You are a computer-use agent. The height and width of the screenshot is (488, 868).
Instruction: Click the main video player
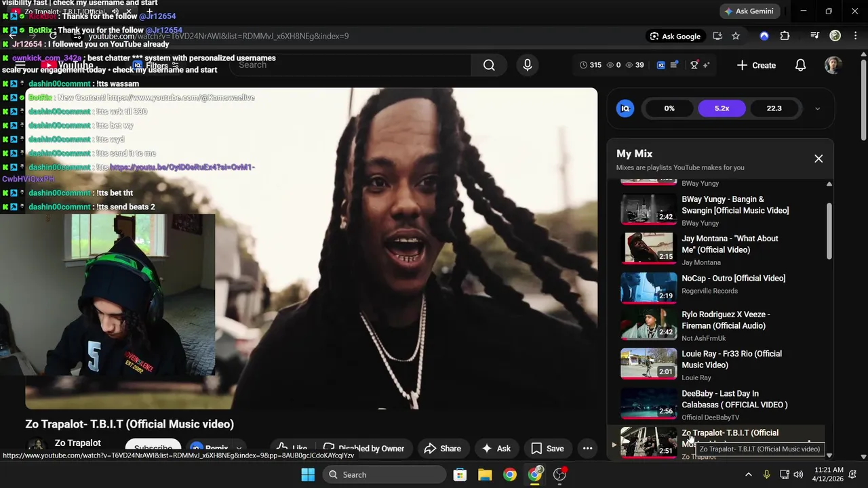pos(311,249)
